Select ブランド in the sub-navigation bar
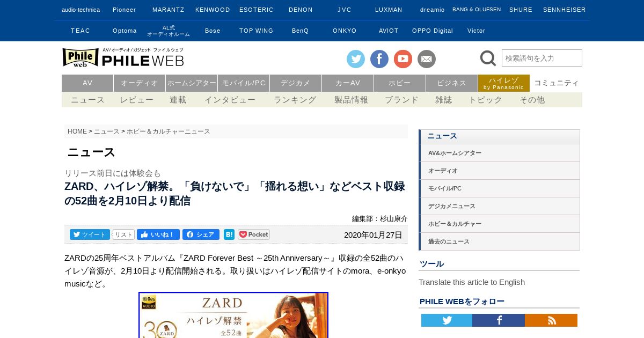This screenshot has width=644, height=338. click(x=401, y=100)
